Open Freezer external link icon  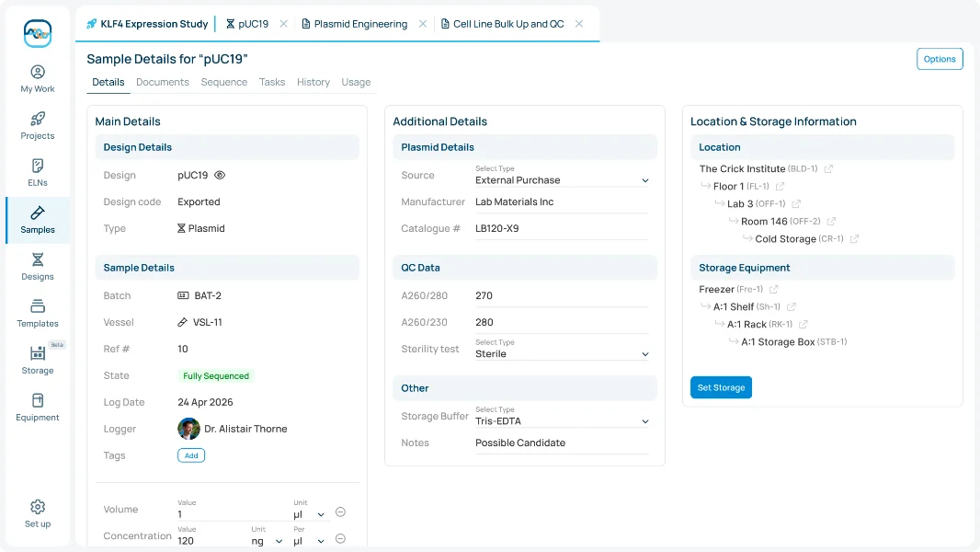coord(773,290)
